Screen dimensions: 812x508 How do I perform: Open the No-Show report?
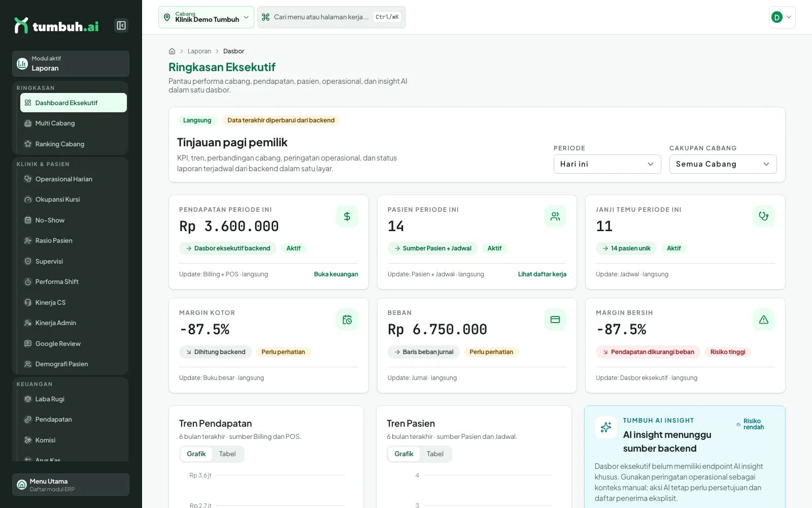74,220
